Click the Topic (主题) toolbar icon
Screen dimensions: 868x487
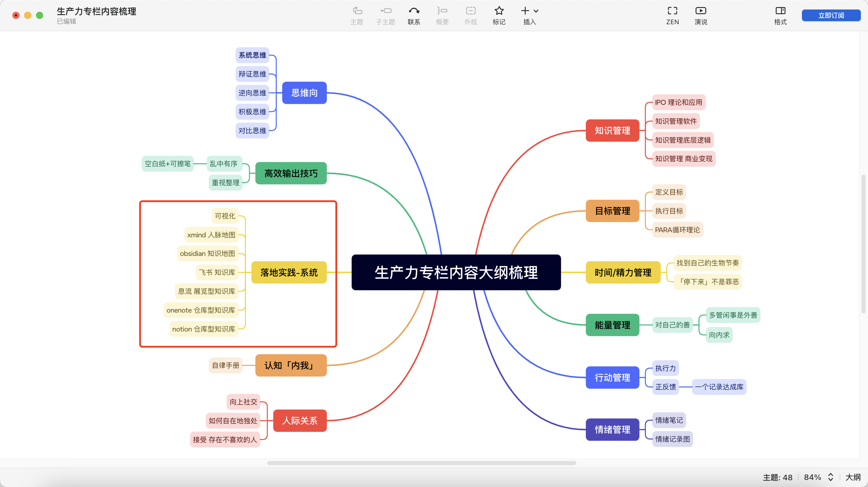(x=357, y=12)
